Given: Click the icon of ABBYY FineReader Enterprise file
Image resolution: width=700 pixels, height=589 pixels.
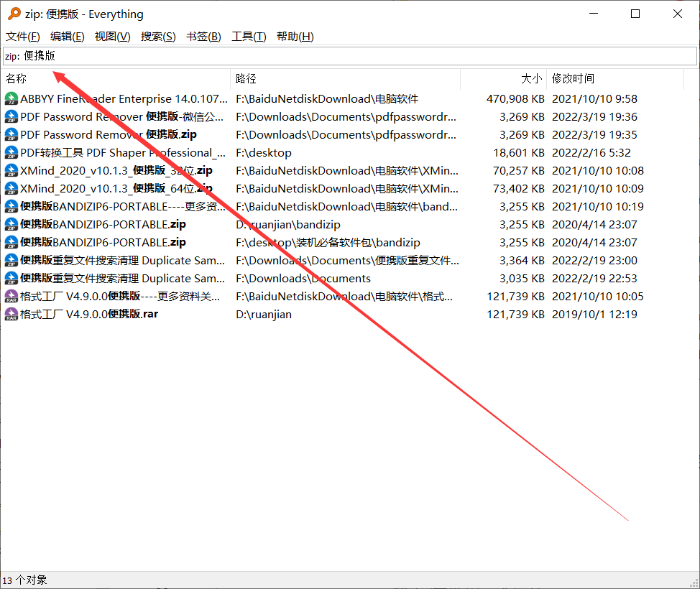Looking at the screenshot, I should tap(11, 98).
